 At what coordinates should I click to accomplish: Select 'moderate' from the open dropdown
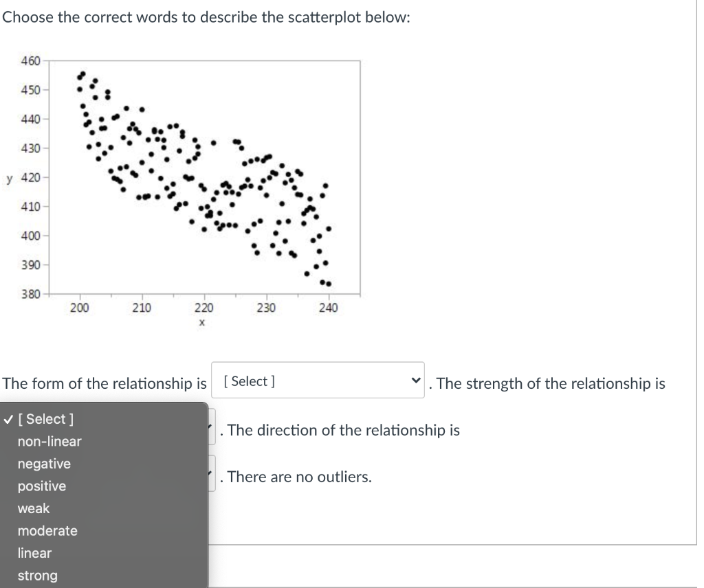[48, 530]
